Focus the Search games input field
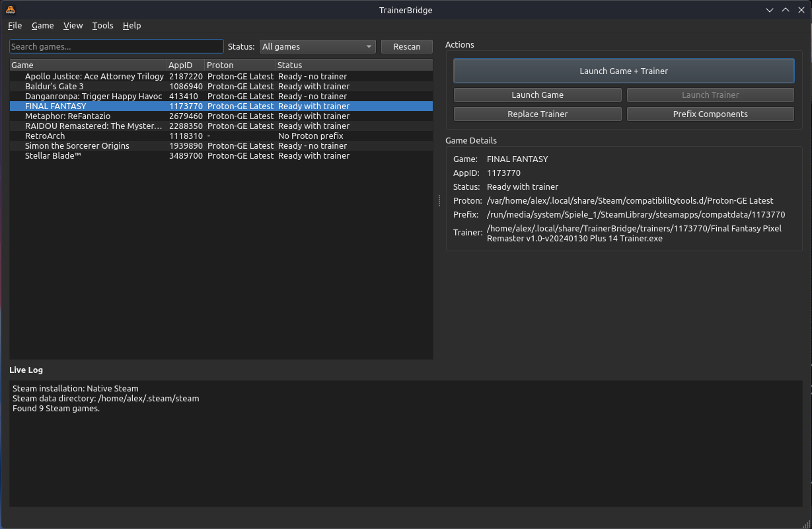This screenshot has width=812, height=529. click(116, 46)
